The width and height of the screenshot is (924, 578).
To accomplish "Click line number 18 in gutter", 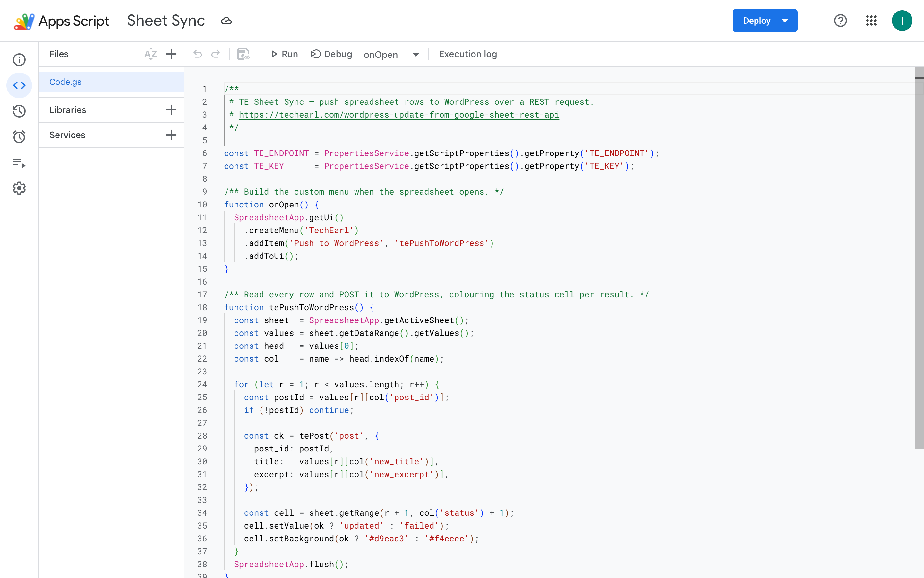I will coord(202,307).
